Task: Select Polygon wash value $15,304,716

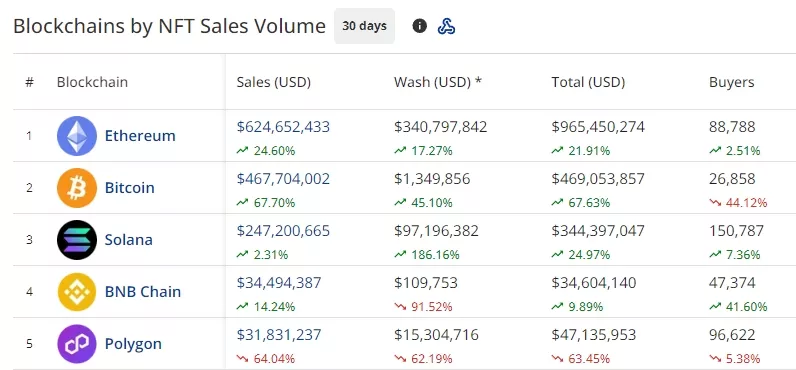Action: 436,335
